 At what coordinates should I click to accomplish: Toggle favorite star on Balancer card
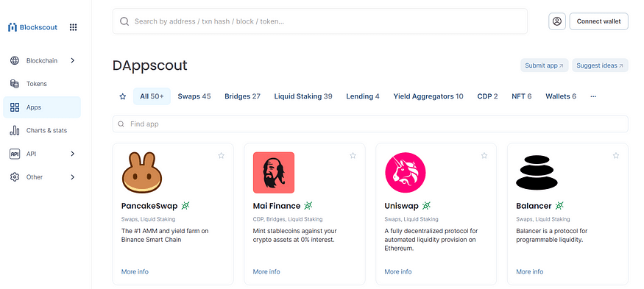point(616,156)
